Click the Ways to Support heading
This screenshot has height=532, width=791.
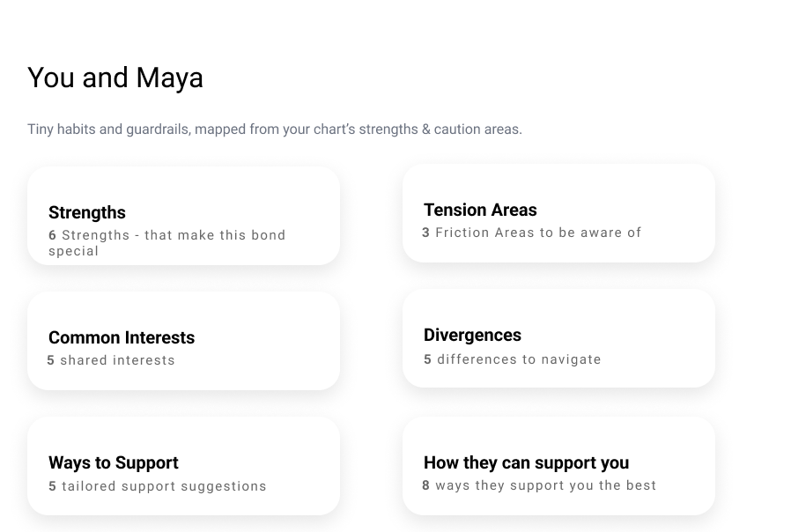coord(114,462)
